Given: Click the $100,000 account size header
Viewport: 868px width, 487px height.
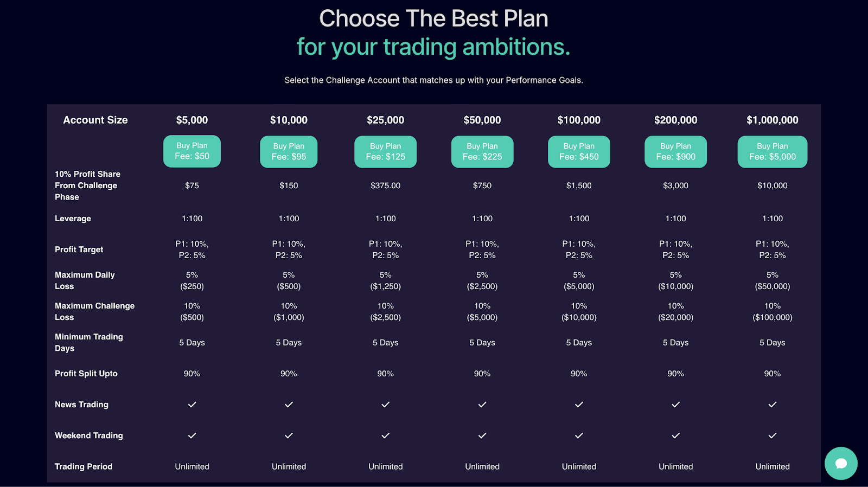Looking at the screenshot, I should pos(579,120).
